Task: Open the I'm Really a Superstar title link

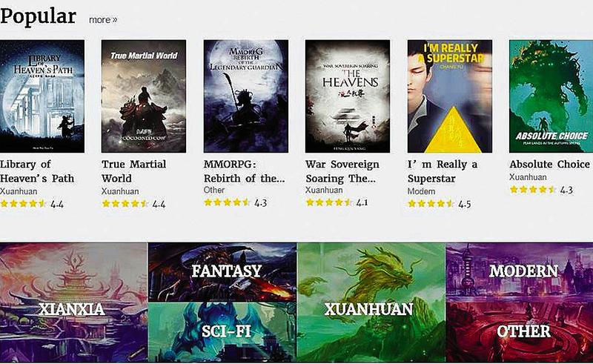Action: [x=443, y=171]
